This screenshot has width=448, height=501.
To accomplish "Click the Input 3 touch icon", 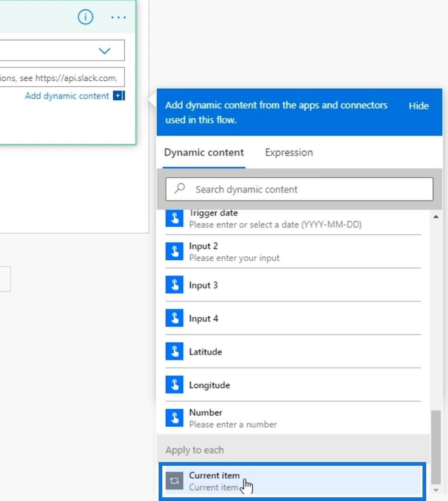I will (174, 285).
